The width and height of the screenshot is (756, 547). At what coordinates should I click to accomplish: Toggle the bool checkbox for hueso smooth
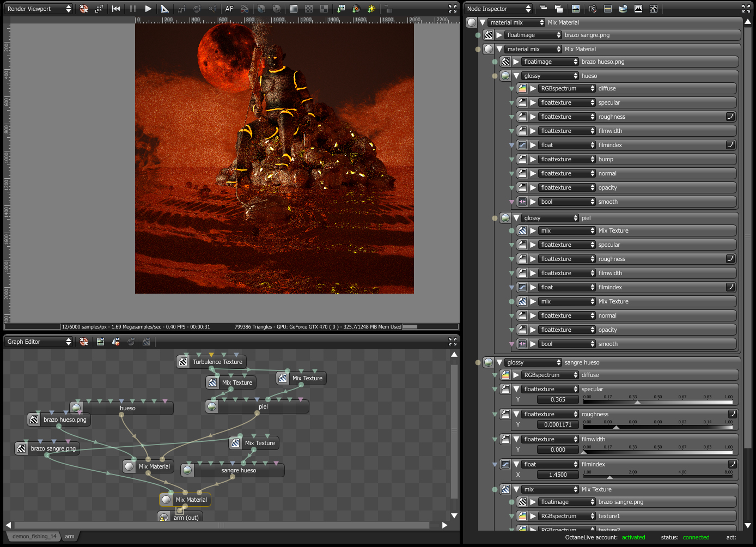tap(522, 202)
